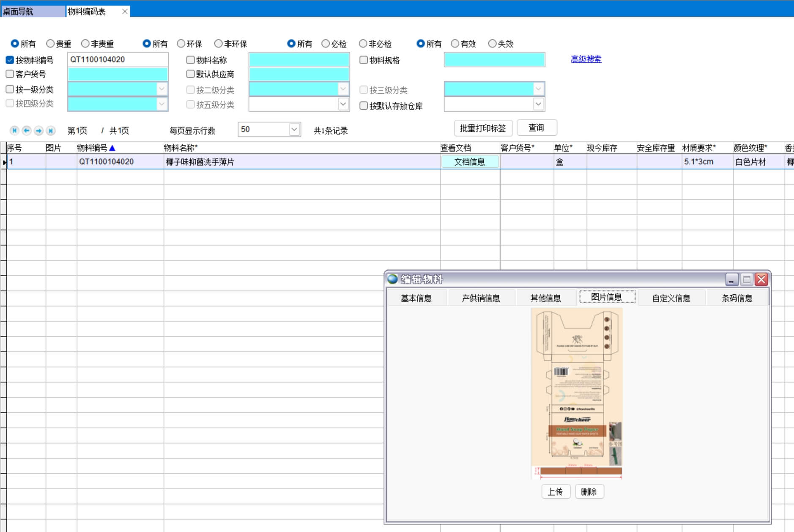The image size is (794, 532).
Task: Go to the first page using pagination icon
Action: (14, 131)
